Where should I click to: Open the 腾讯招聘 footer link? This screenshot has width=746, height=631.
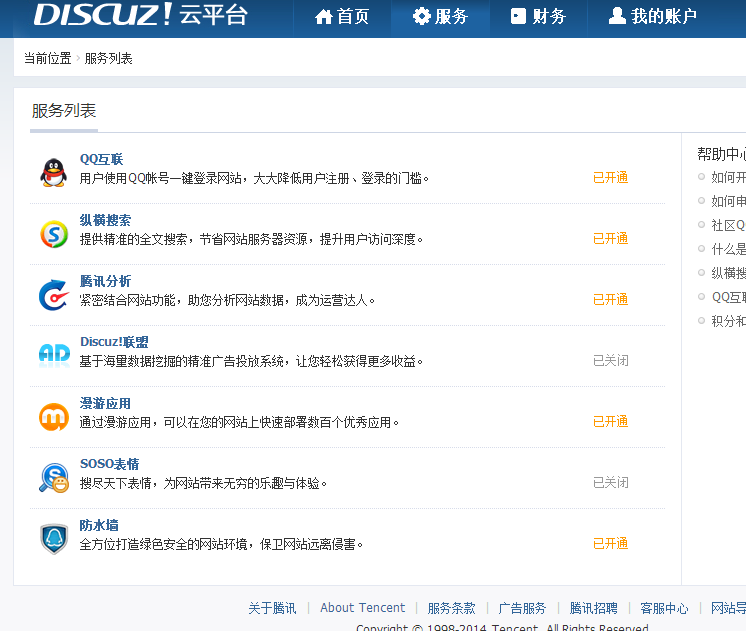point(593,608)
